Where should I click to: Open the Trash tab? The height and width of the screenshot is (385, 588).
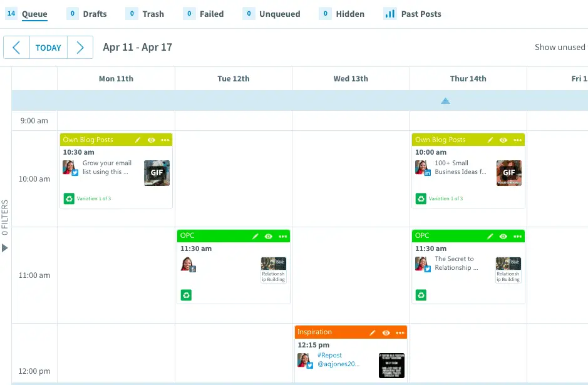[153, 14]
